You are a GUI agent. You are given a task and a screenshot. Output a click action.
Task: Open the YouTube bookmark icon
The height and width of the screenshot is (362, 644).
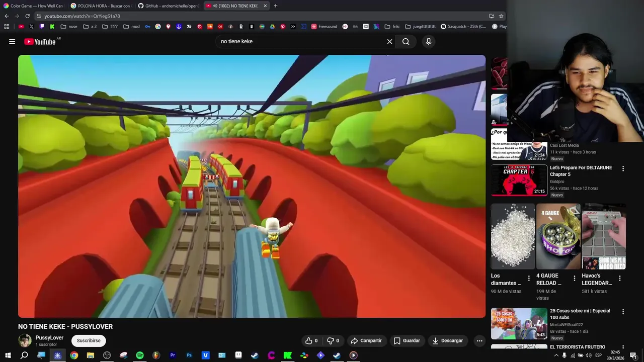21,27
